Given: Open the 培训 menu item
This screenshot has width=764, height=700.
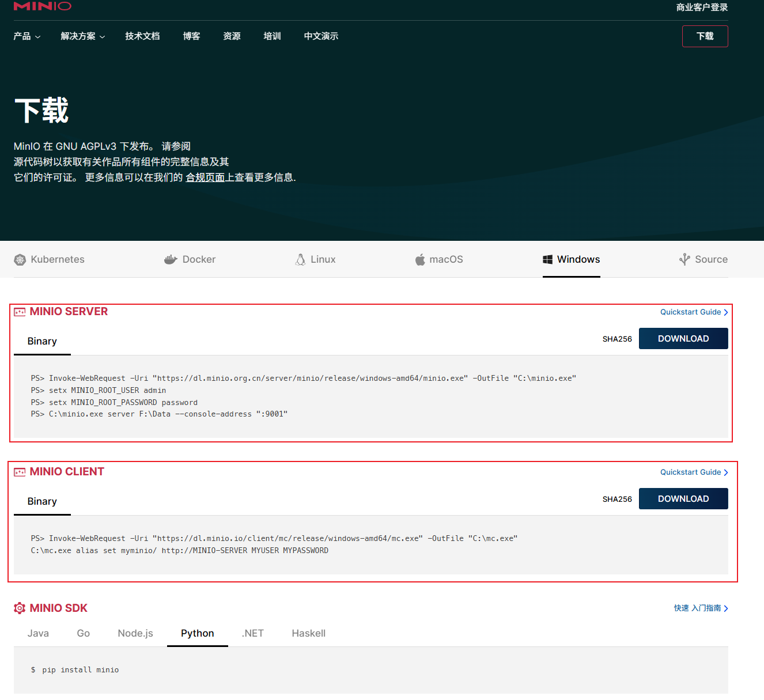Looking at the screenshot, I should point(272,36).
